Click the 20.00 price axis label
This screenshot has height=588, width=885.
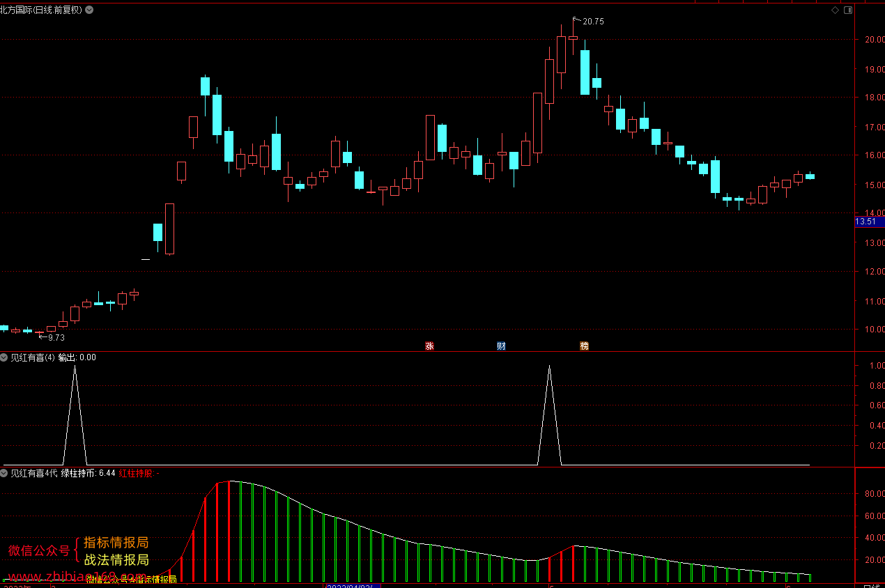pyautogui.click(x=874, y=39)
